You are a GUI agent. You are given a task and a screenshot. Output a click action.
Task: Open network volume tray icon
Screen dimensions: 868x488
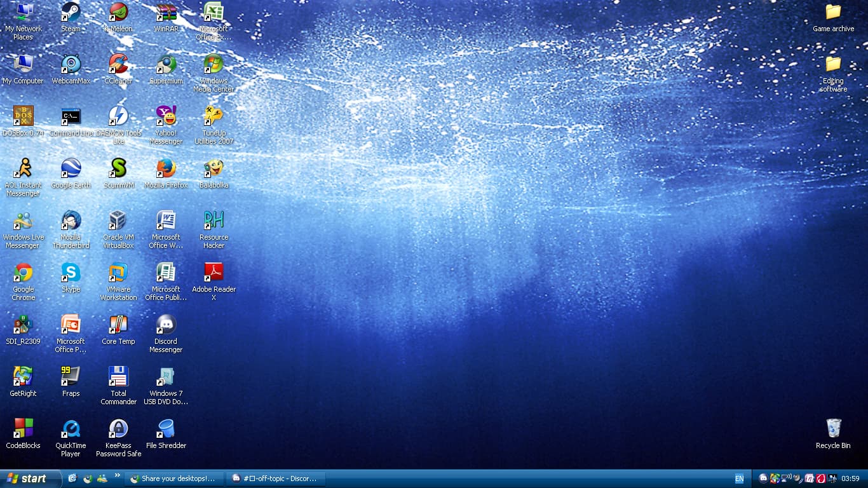(786, 478)
